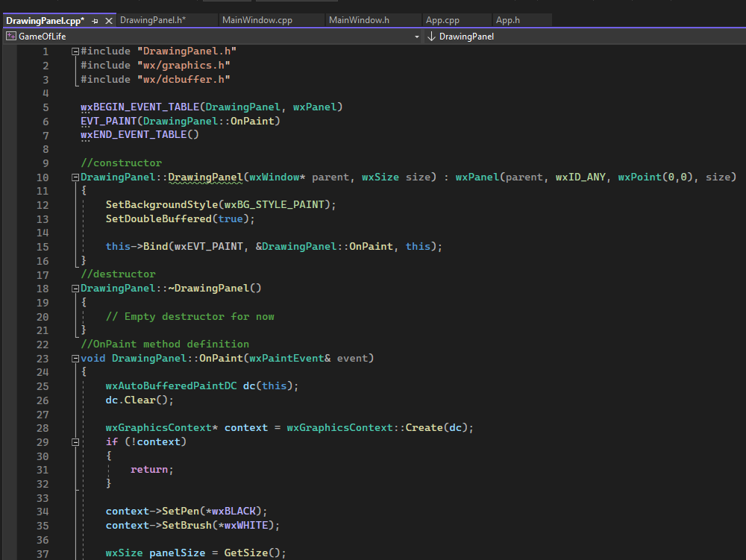Collapse the #include block at line 1
Viewport: 746px width, 560px height.
pyautogui.click(x=75, y=51)
